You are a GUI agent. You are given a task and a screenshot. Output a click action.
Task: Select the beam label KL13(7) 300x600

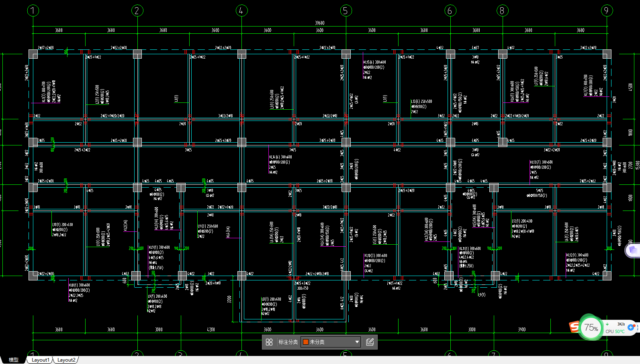tap(541, 162)
